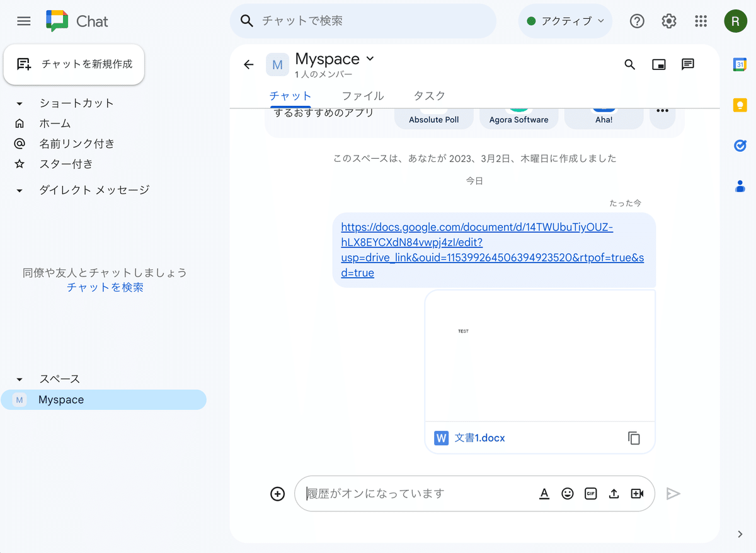Image resolution: width=756 pixels, height=553 pixels.
Task: Select the Aha! app chip
Action: 604,118
